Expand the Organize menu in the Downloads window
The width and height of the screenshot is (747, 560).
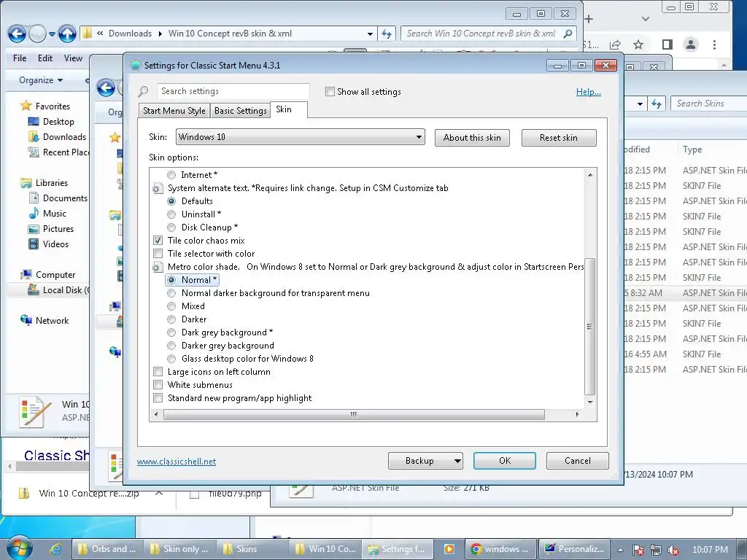click(41, 80)
